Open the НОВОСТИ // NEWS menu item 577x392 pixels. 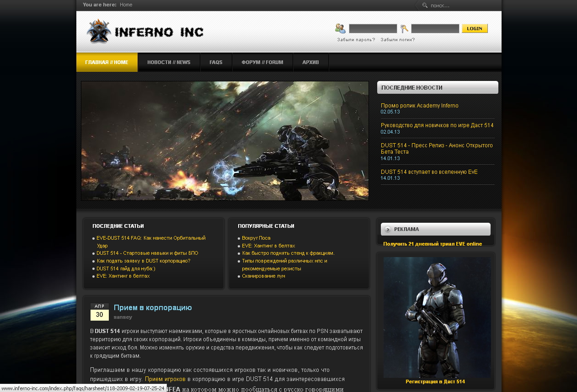(x=169, y=62)
